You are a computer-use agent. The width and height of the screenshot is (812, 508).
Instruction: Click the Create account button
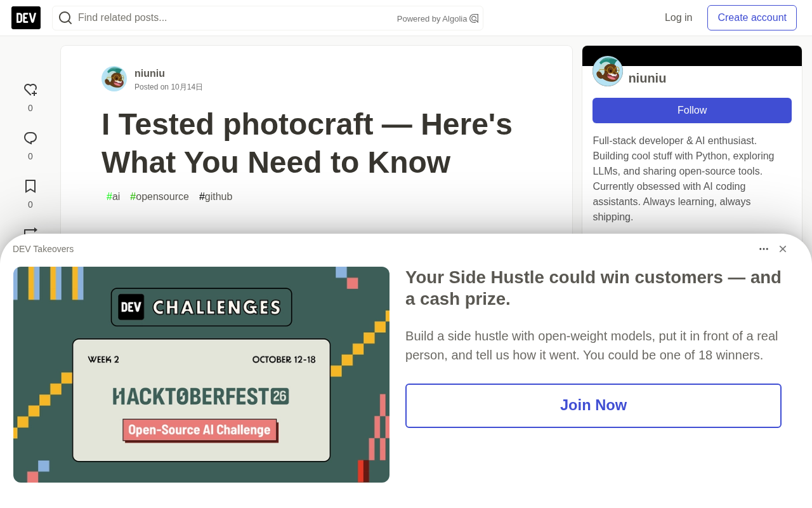(752, 18)
